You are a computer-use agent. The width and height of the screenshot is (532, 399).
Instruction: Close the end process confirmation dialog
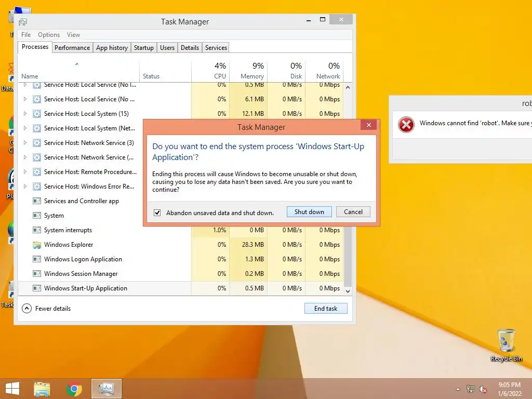[369, 125]
